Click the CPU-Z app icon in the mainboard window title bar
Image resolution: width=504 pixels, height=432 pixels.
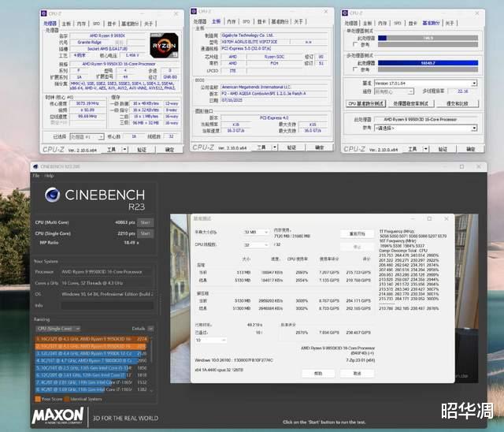coord(194,11)
